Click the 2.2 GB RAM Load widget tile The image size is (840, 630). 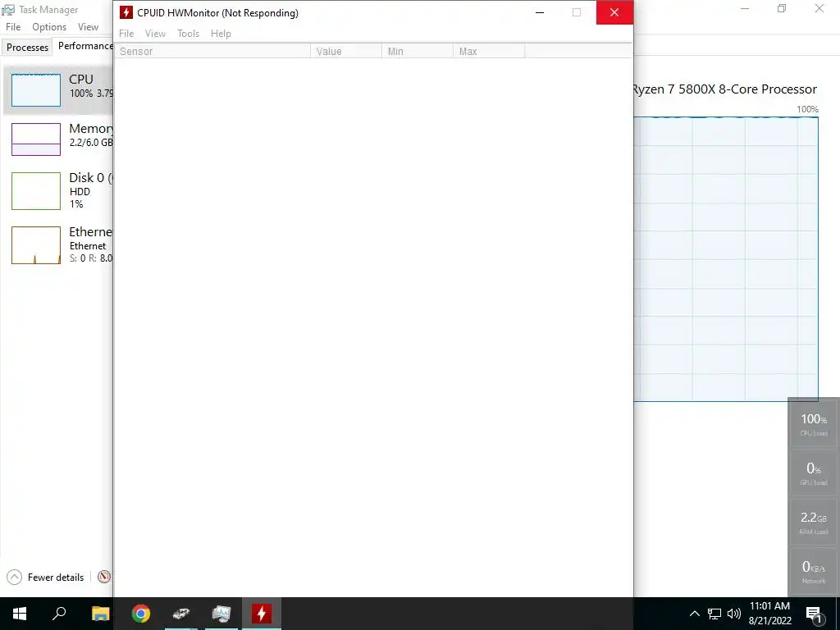[813, 523]
